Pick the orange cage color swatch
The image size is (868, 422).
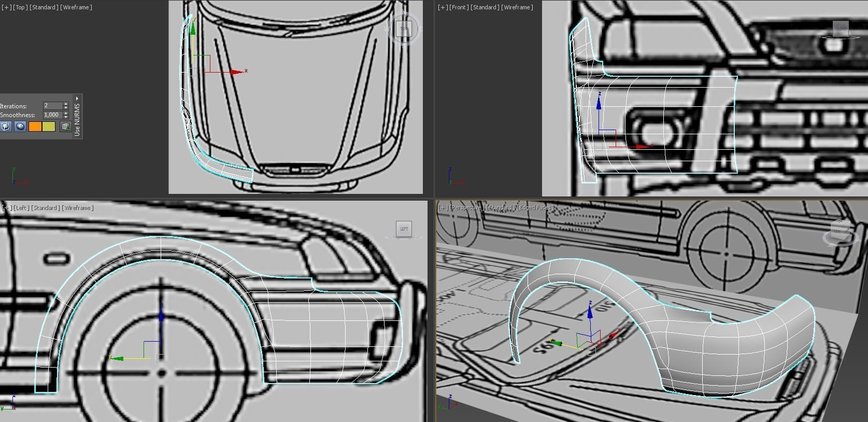pos(35,126)
